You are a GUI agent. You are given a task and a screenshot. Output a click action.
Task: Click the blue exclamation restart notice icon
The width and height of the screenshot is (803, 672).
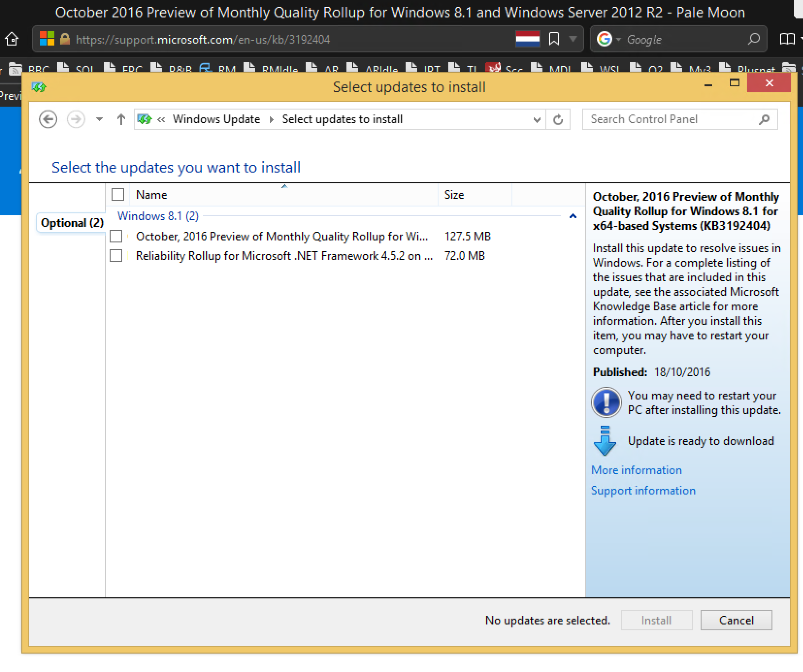point(606,402)
